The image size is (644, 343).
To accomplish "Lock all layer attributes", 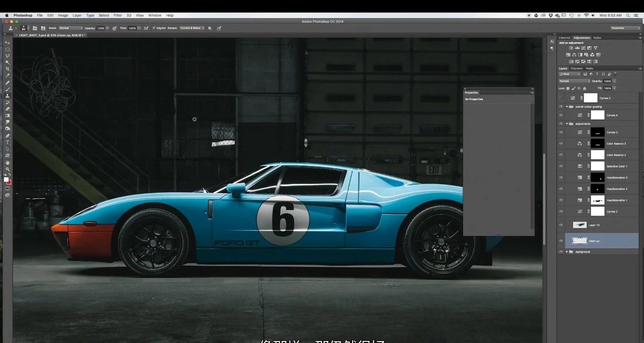I will pos(585,88).
